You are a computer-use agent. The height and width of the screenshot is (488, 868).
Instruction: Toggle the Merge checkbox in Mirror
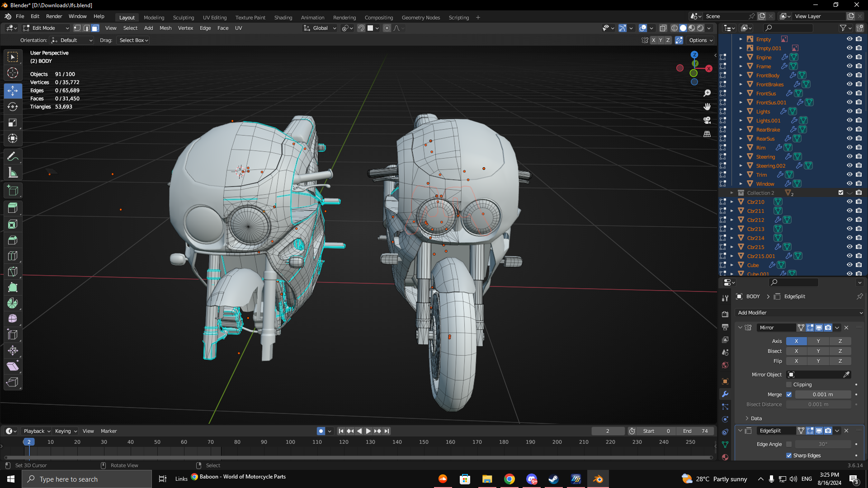click(x=789, y=394)
